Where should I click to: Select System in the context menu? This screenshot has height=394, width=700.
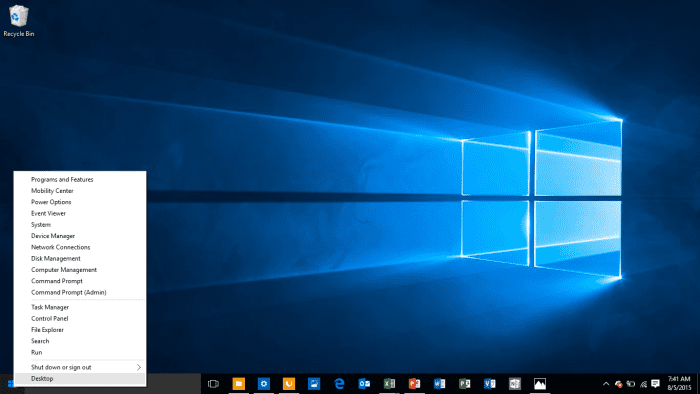click(80, 224)
